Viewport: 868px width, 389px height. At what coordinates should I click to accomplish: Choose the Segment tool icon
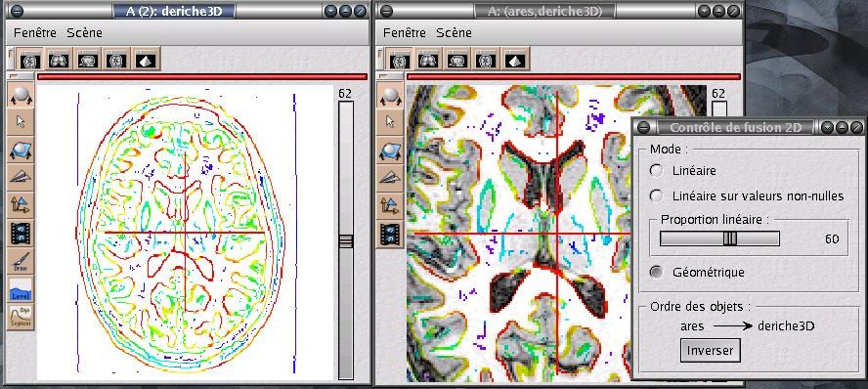(22, 317)
